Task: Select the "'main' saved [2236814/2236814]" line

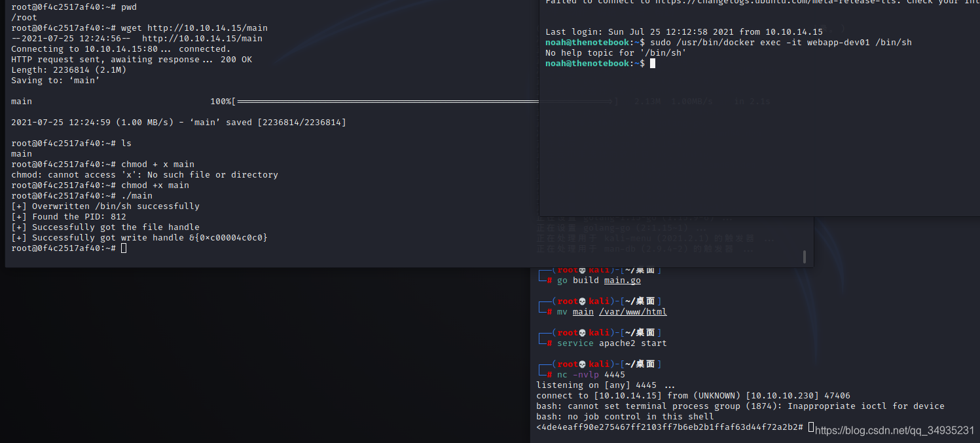Action: 179,122
